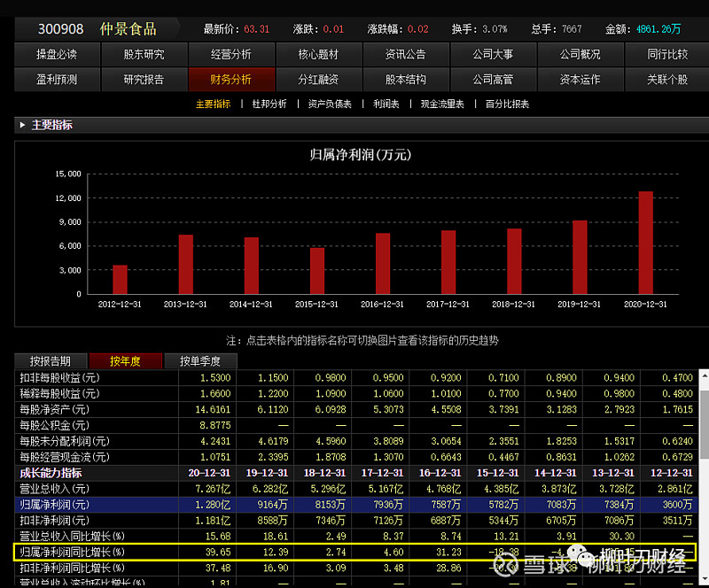Switch to the 股本结构 tab
709x588 pixels.
[406, 80]
